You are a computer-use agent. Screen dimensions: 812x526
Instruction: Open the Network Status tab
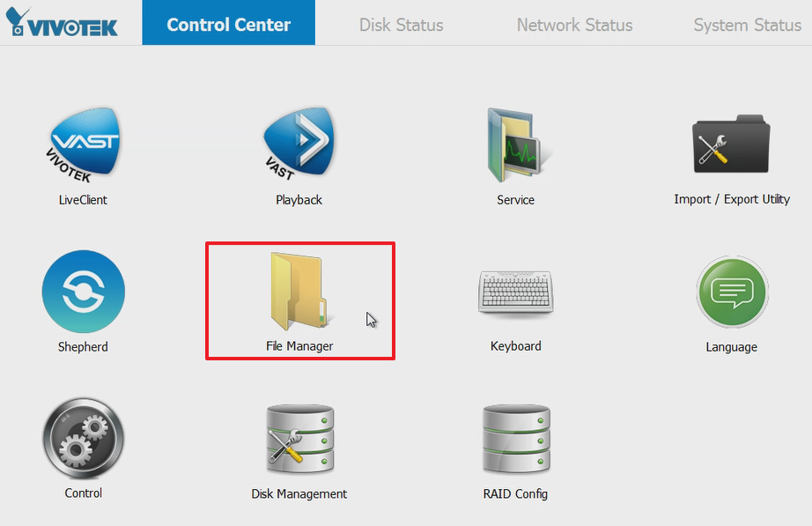(x=574, y=25)
